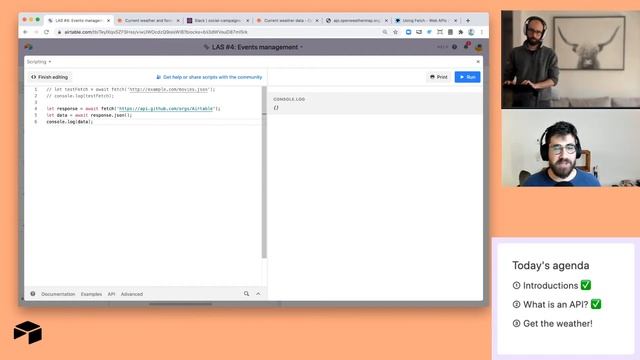Image resolution: width=640 pixels, height=360 pixels.
Task: Click the browser forward arrow
Action: pos(36,32)
